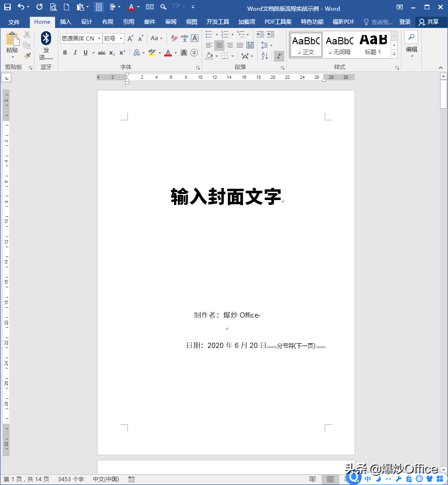
Task: Toggle superscript formatting
Action: (122, 53)
